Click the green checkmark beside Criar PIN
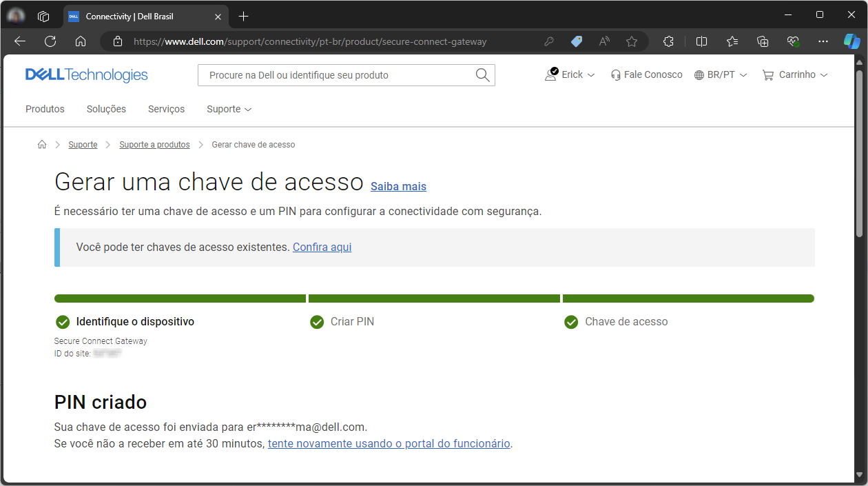The width and height of the screenshot is (868, 486). pos(317,321)
